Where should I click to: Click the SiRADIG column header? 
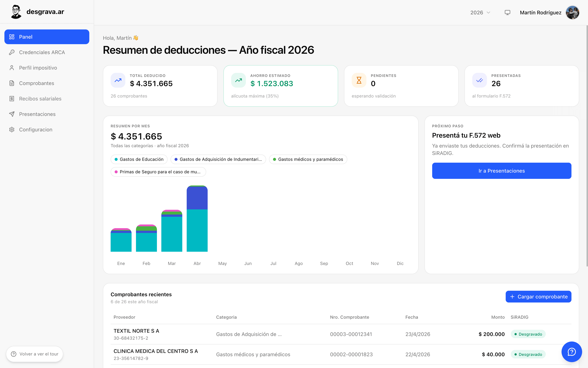tap(519, 317)
